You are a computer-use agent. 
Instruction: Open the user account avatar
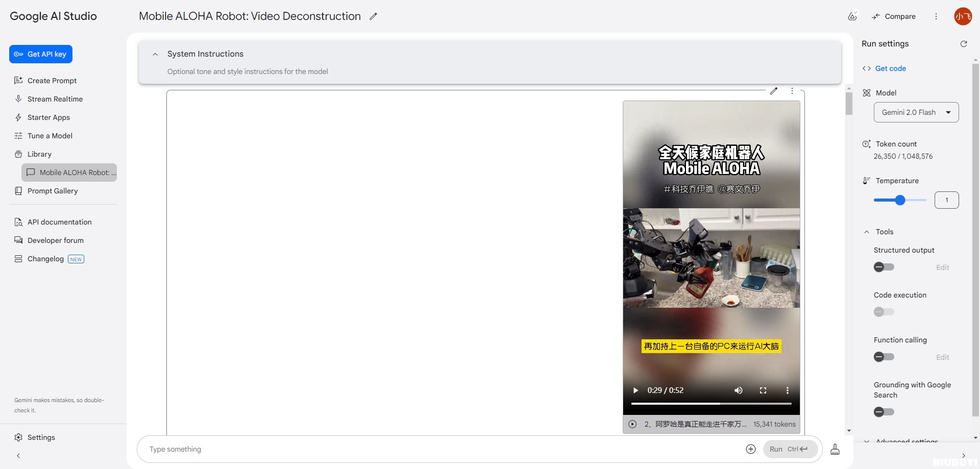[963, 16]
